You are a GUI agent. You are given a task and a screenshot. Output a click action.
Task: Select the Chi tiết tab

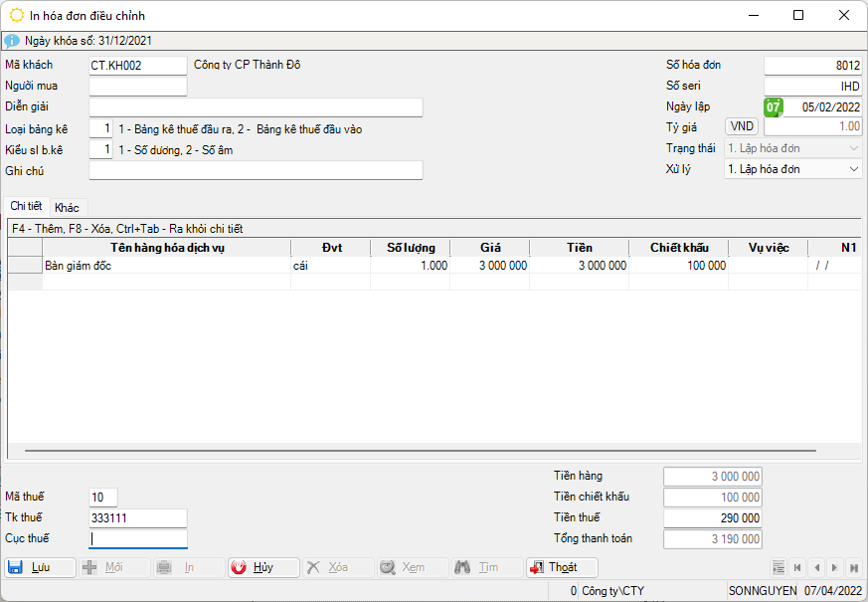27,206
